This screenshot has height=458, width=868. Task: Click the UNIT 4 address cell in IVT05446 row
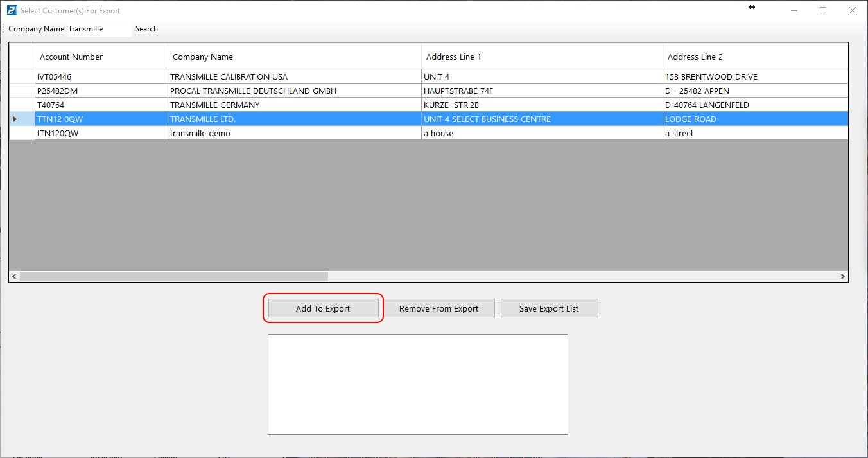[x=542, y=76]
